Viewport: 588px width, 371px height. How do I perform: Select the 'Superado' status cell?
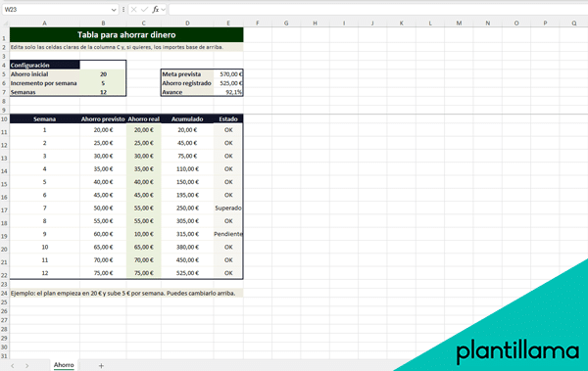pyautogui.click(x=228, y=208)
